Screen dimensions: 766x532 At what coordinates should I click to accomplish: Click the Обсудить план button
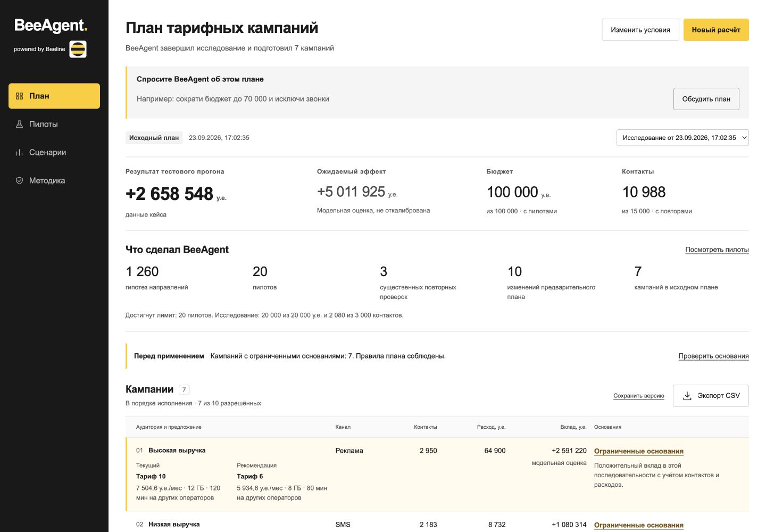(706, 99)
